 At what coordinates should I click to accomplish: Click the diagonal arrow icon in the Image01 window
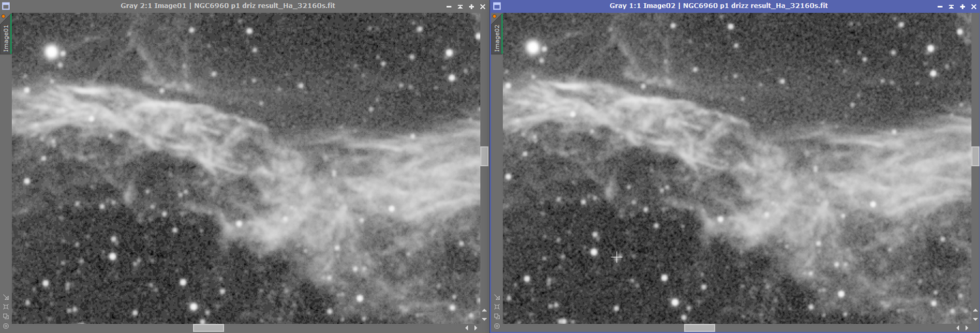[x=6, y=298]
